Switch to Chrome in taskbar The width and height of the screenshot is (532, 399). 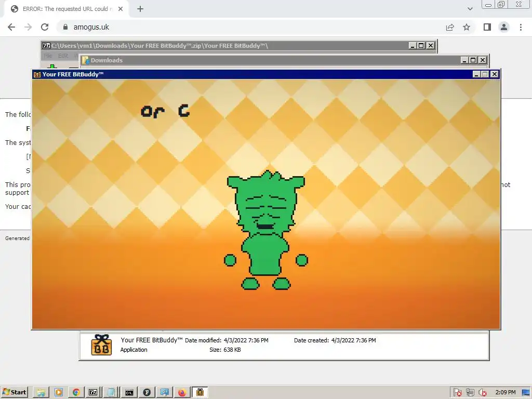tap(76, 393)
